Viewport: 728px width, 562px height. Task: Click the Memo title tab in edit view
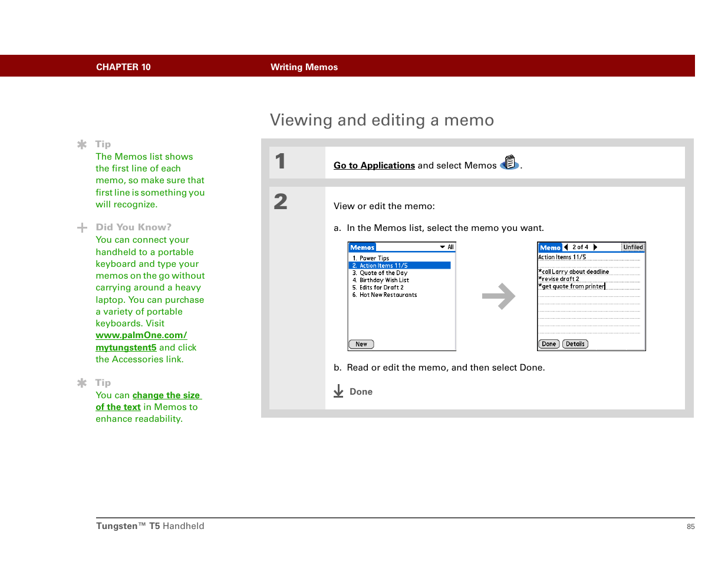point(550,247)
